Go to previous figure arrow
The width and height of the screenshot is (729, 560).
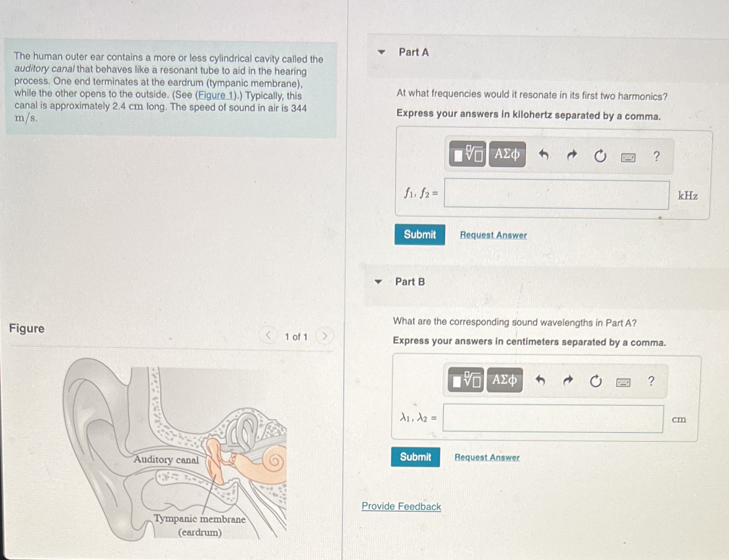(268, 335)
